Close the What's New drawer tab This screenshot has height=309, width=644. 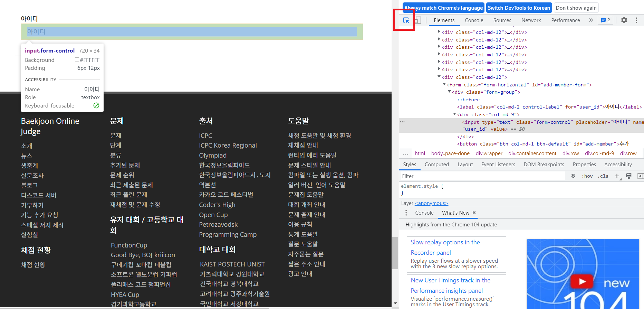(474, 213)
